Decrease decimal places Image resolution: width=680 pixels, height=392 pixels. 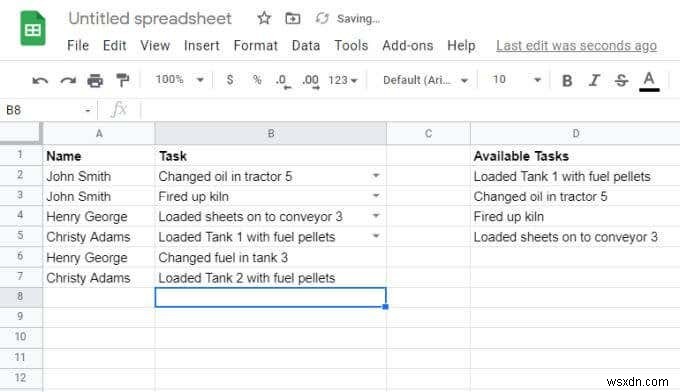tap(283, 81)
